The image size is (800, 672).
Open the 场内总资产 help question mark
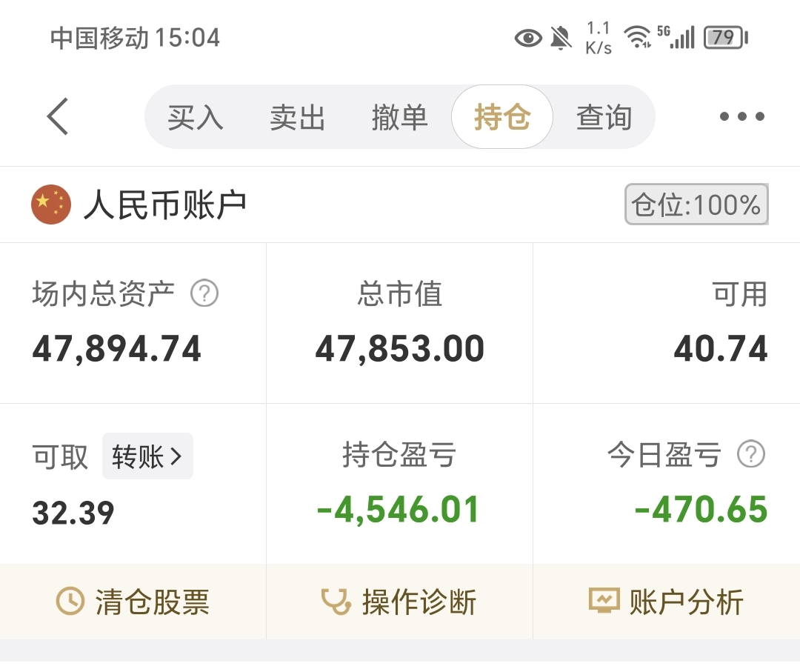[x=205, y=293]
